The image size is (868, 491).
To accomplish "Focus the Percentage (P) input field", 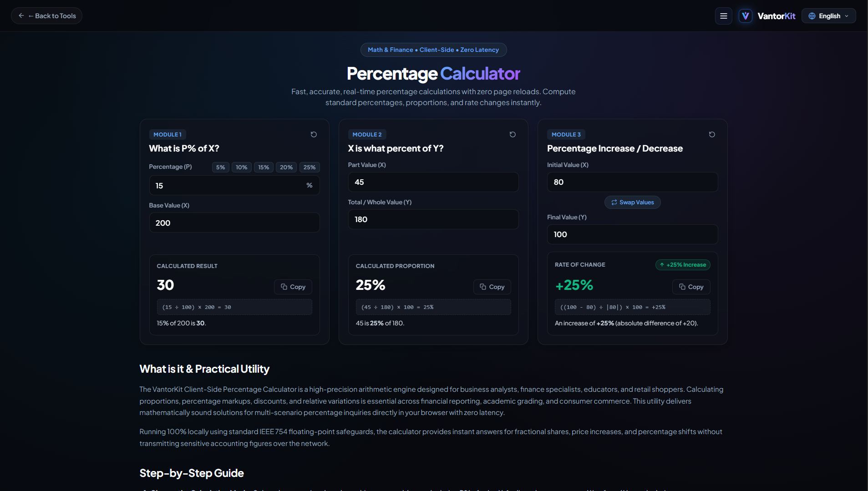I will [234, 186].
